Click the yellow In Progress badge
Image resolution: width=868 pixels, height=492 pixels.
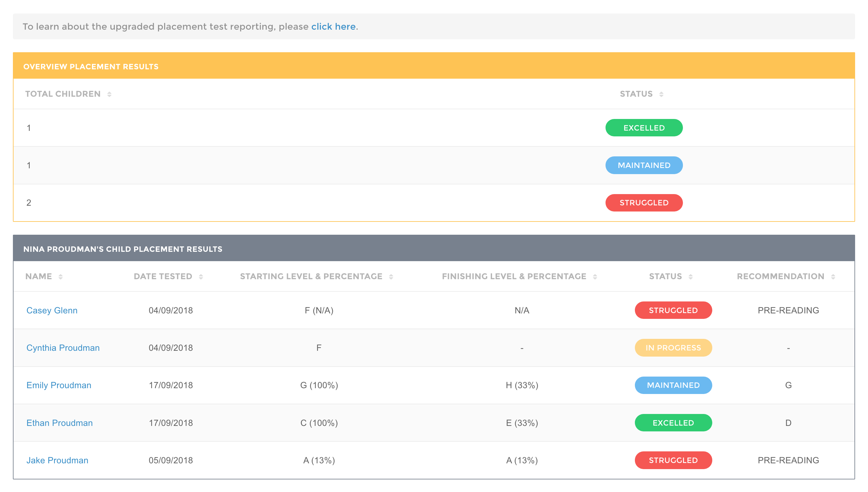(673, 348)
